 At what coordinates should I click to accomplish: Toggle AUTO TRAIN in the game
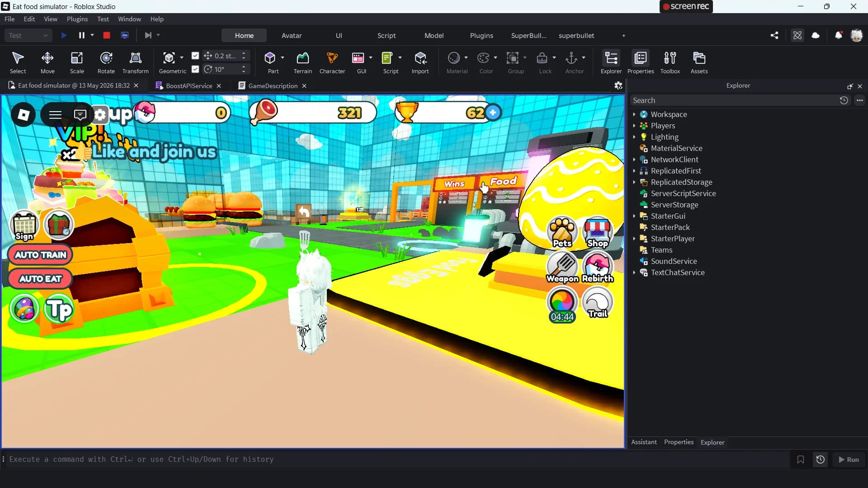tap(40, 255)
